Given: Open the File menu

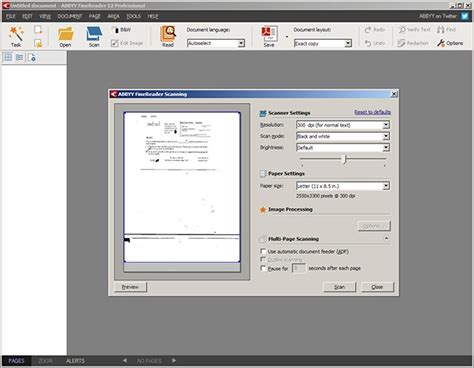Looking at the screenshot, I should click(11, 16).
